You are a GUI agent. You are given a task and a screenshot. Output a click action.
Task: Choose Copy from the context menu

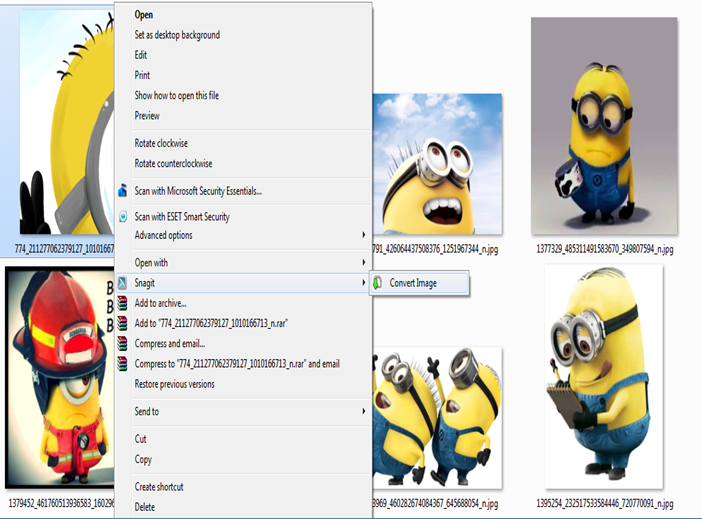tap(144, 459)
